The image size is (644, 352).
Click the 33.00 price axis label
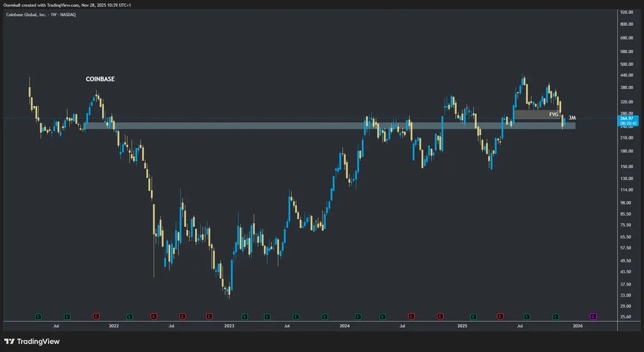(626, 295)
